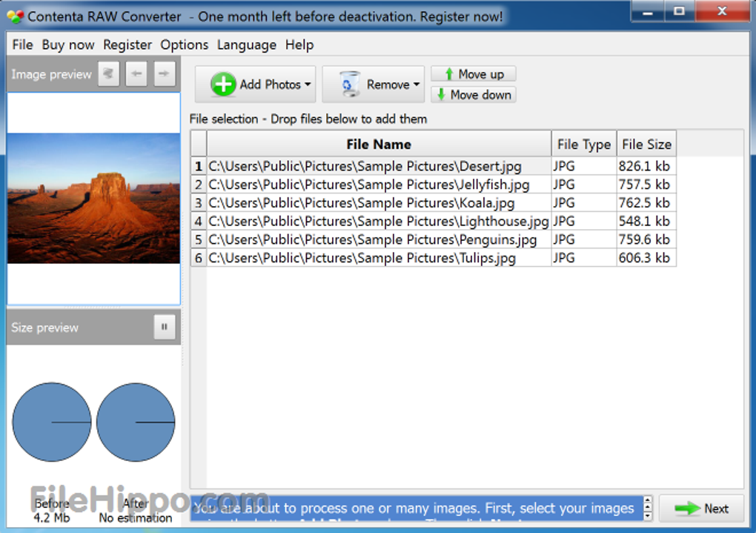The height and width of the screenshot is (533, 756).
Task: Open the Add Photos dropdown arrow
Action: [x=308, y=85]
